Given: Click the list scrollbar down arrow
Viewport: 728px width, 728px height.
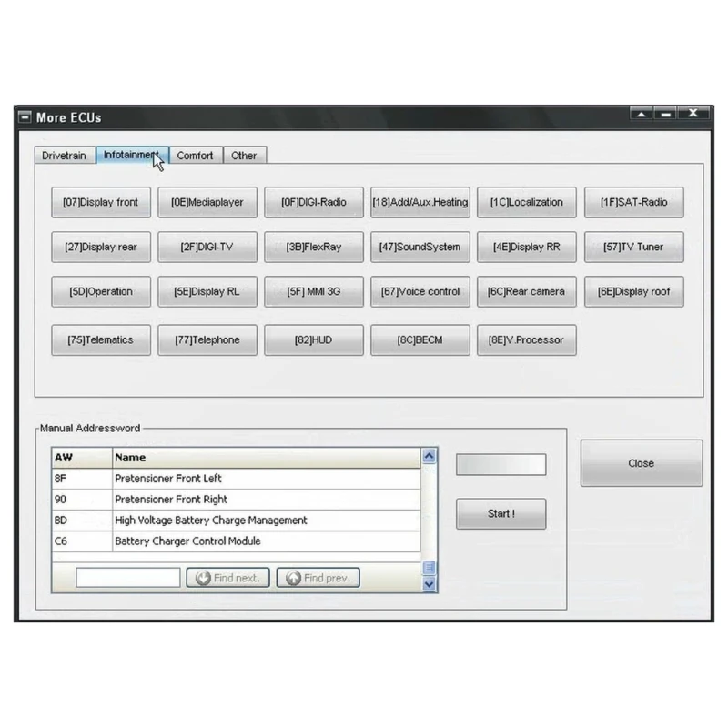Looking at the screenshot, I should pos(429,584).
